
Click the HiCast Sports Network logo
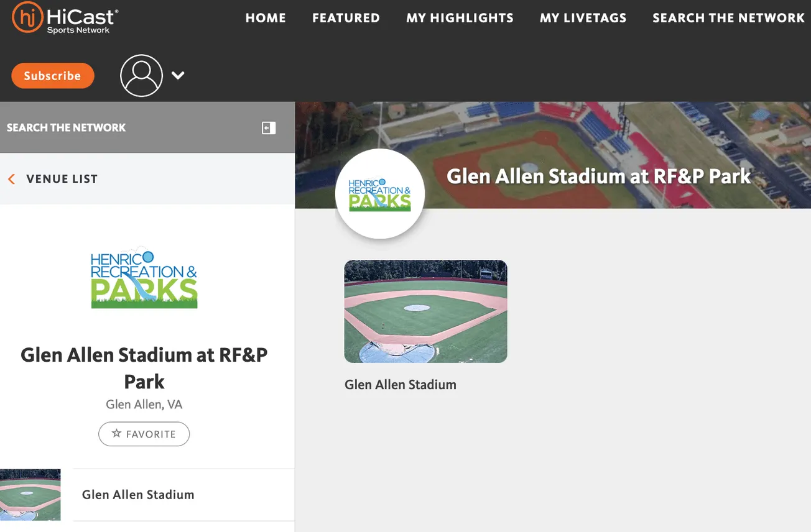[64, 19]
